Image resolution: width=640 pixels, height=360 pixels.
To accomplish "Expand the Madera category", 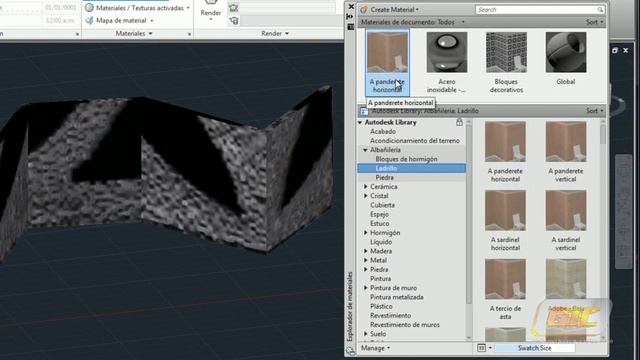I will point(365,251).
